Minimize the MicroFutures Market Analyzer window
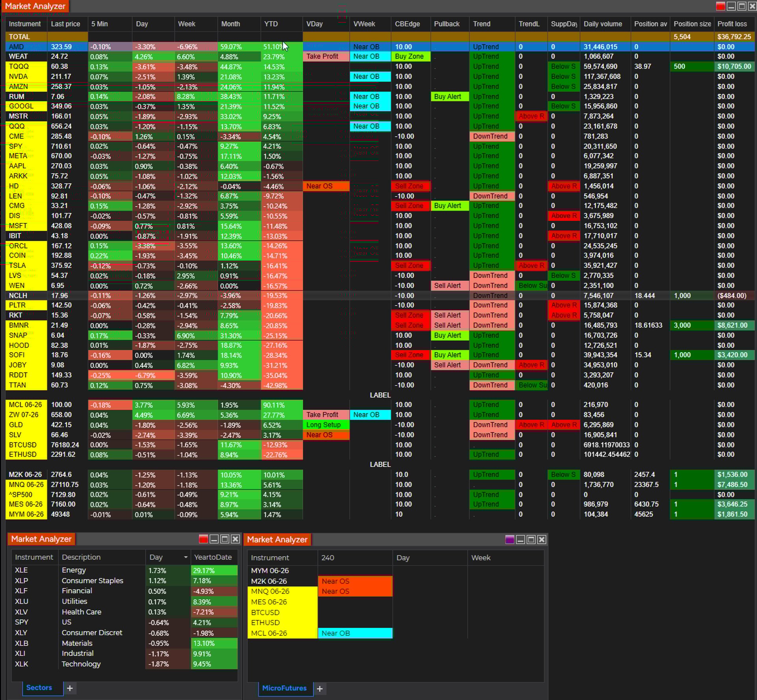This screenshot has width=757, height=700. (x=520, y=539)
